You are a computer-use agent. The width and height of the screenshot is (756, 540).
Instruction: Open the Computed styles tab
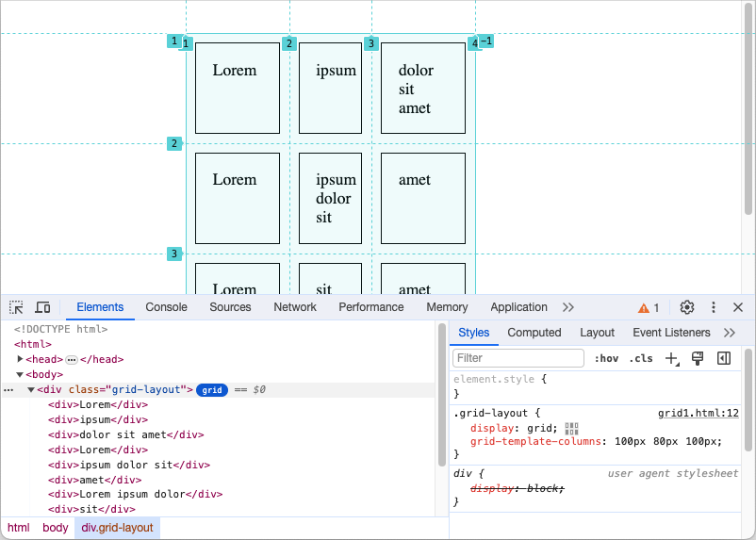(534, 333)
